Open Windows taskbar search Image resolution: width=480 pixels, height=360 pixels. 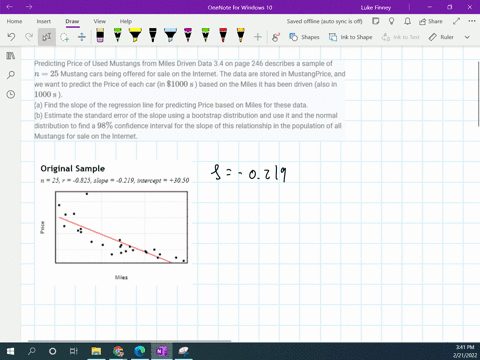pos(32,351)
